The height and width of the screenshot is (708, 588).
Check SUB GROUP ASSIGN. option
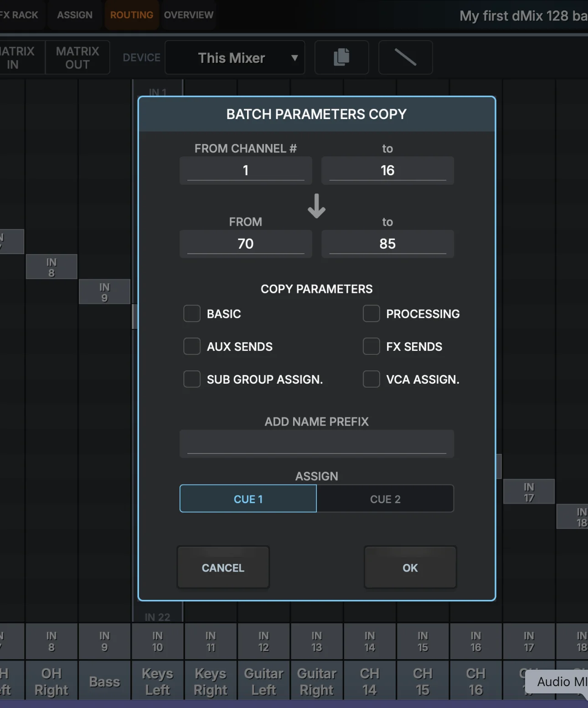pos(192,379)
